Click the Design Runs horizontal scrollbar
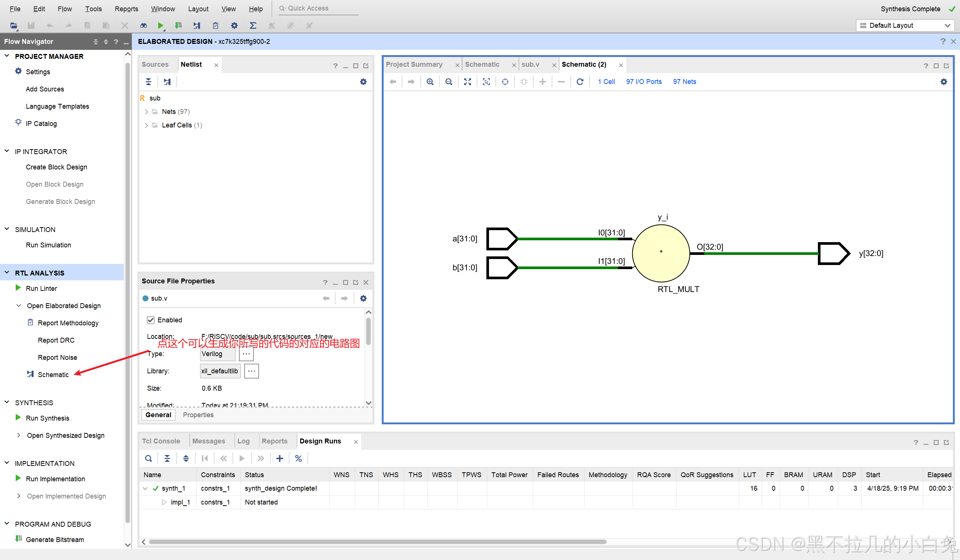The image size is (960, 560). 377,542
